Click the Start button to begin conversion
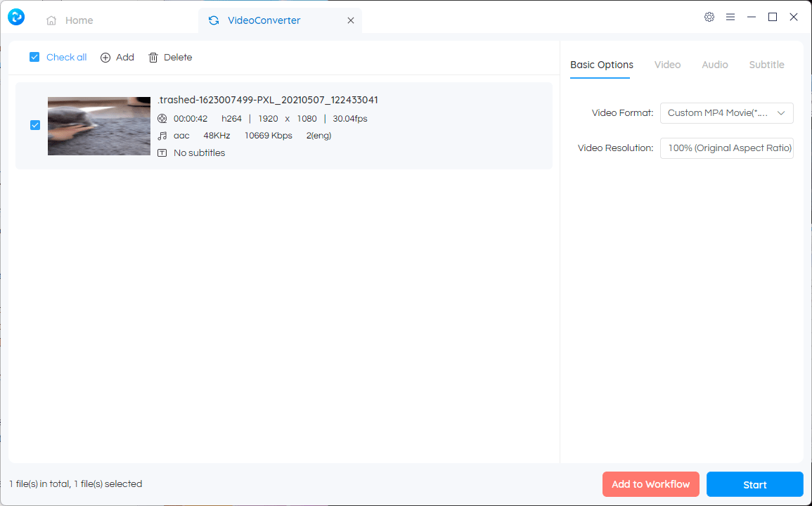 pos(754,484)
